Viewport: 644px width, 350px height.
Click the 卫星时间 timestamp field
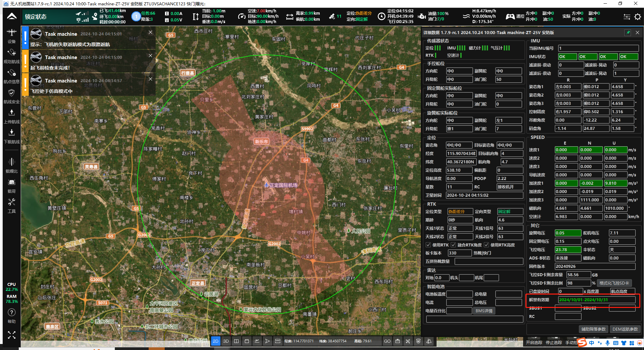[485, 195]
